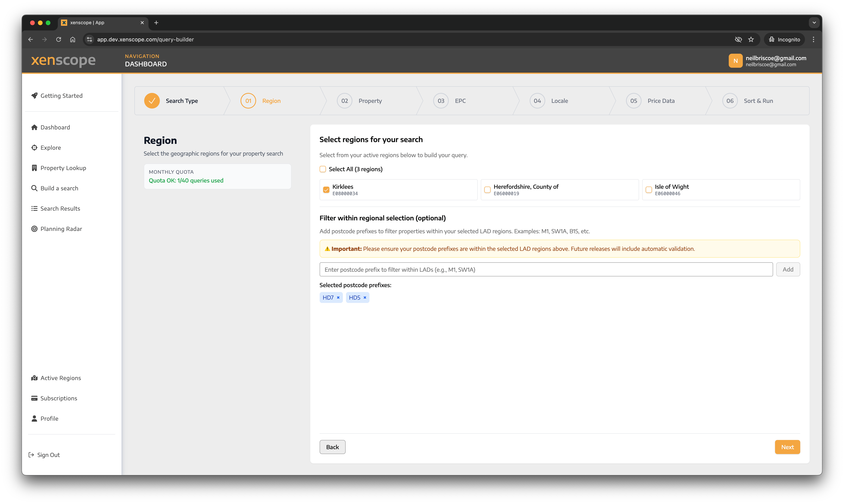Click the NAVIGATION DASHBOARD header label
Screen dimensions: 844x504
(146, 61)
